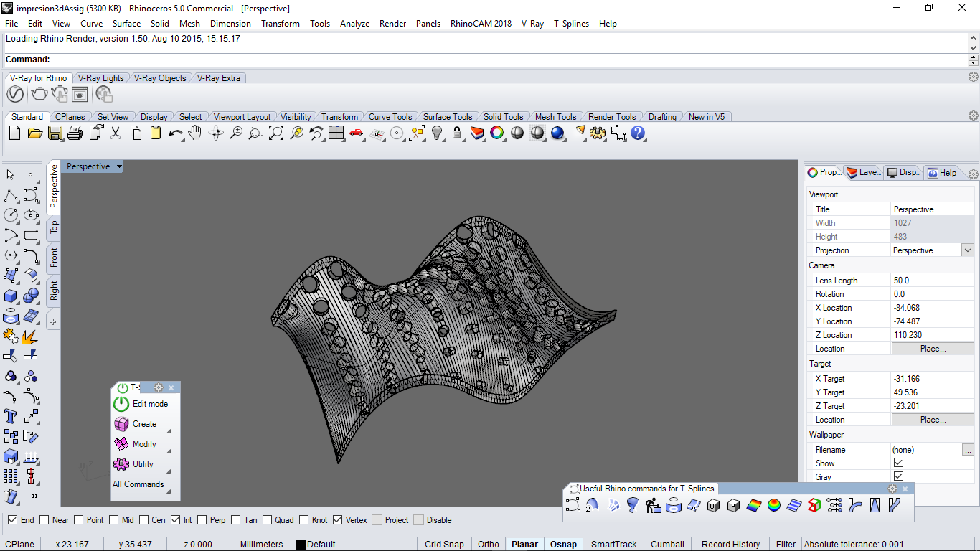
Task: Add a new viewport tab with the plus icon
Action: [x=54, y=321]
